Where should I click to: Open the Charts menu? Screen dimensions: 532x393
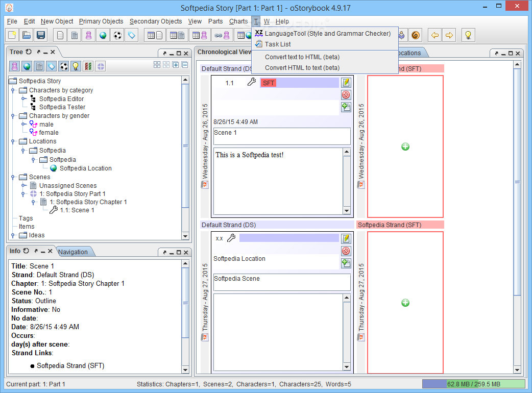238,21
